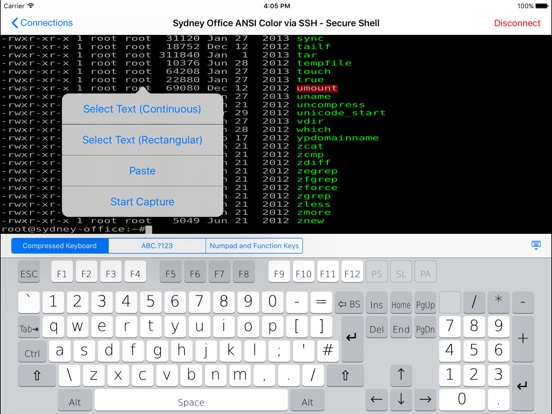The height and width of the screenshot is (414, 552).
Task: Tap the numpad Enter key
Action: point(523,387)
